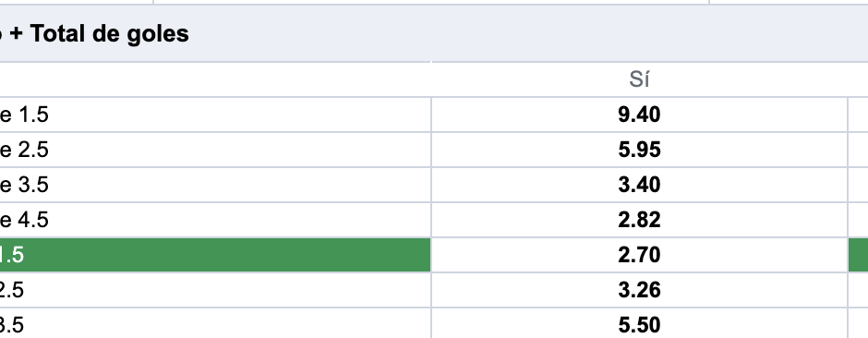
Task: Click the partial cell right of 9.40
Action: click(x=858, y=115)
